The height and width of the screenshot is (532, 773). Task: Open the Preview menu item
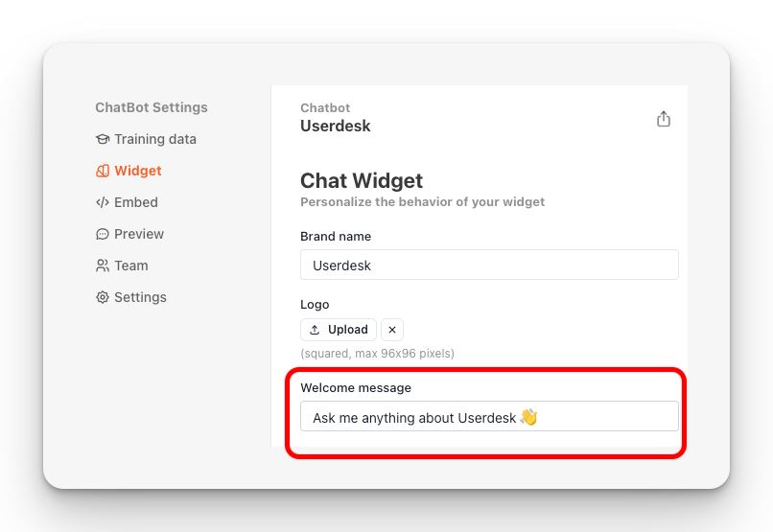139,234
